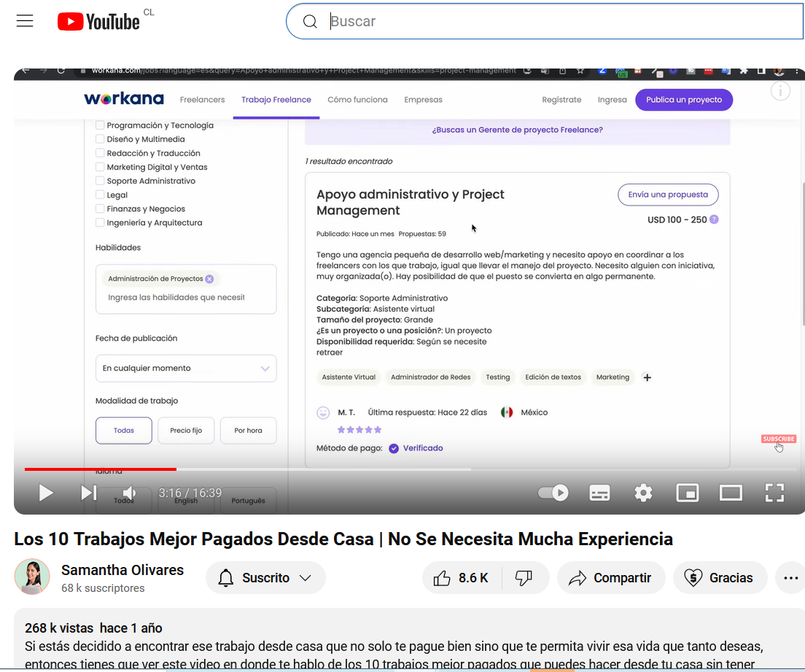The height and width of the screenshot is (672, 805).
Task: Open Apoyo administrativo y Project Management title
Action: pyautogui.click(x=411, y=202)
